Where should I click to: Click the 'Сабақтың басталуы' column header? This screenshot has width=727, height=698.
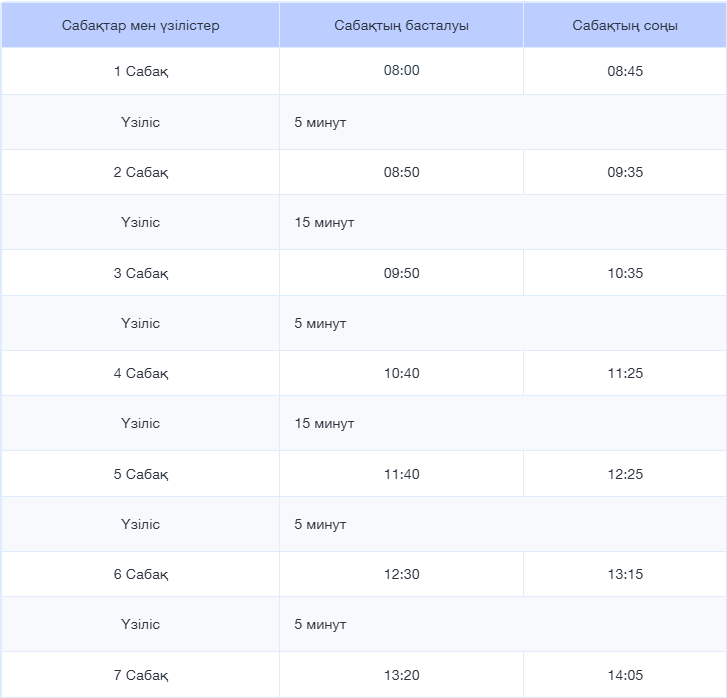tap(401, 25)
